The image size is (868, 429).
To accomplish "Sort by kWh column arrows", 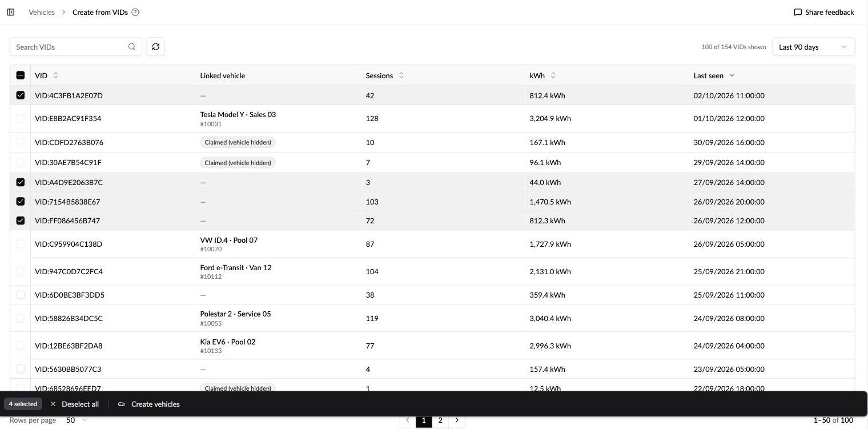I will pyautogui.click(x=553, y=75).
